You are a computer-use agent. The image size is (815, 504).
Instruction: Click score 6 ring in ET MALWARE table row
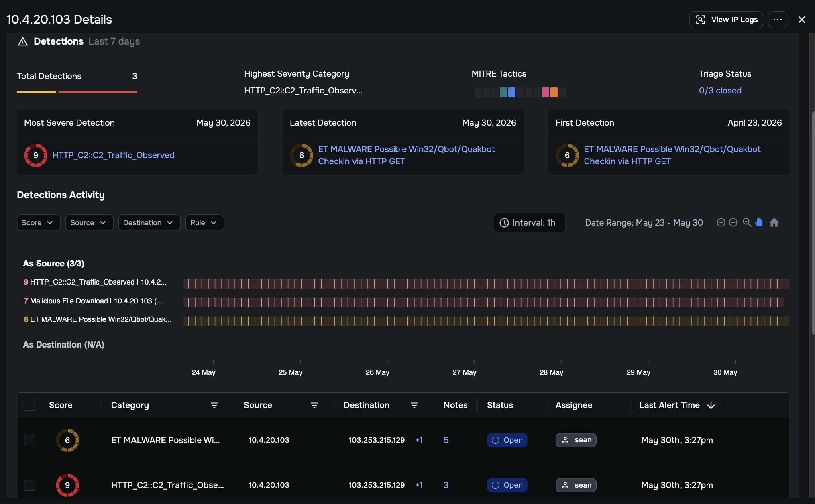click(67, 440)
